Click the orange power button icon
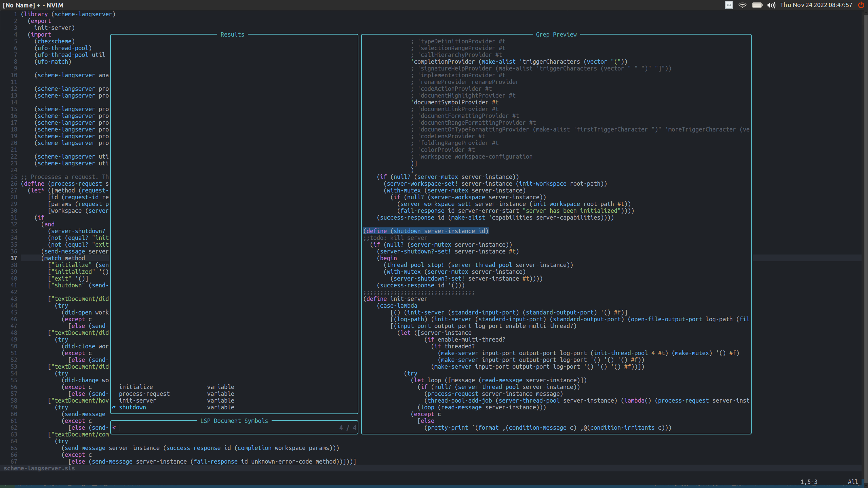 click(x=861, y=5)
